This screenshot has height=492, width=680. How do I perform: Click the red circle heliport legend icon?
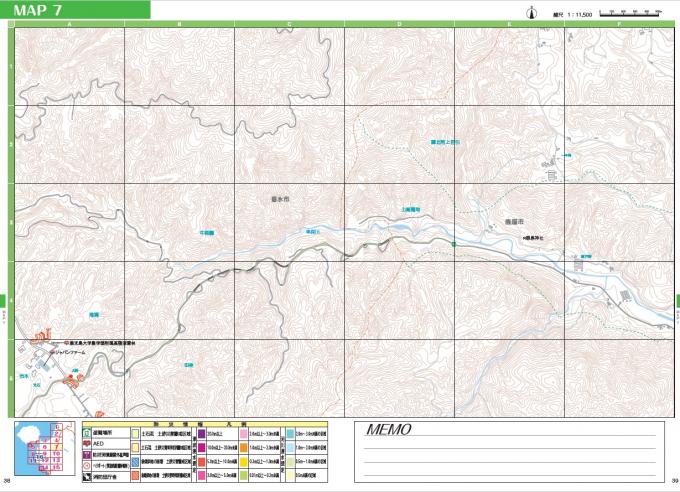click(87, 466)
